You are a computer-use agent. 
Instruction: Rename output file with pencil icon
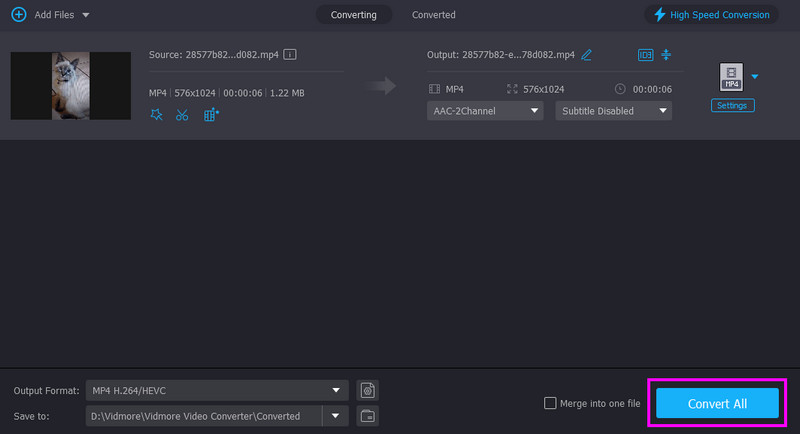586,54
